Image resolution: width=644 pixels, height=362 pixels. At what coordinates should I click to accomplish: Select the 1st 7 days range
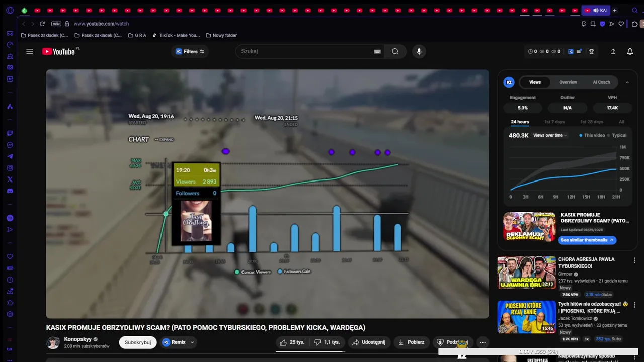coord(554,122)
